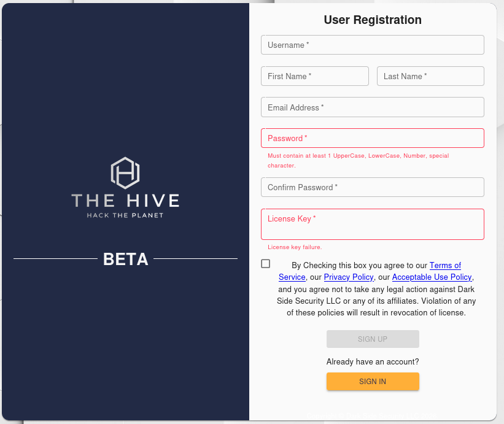Viewport: 504px width, 424px height.
Task: Select the Email Address field
Action: 372,107
